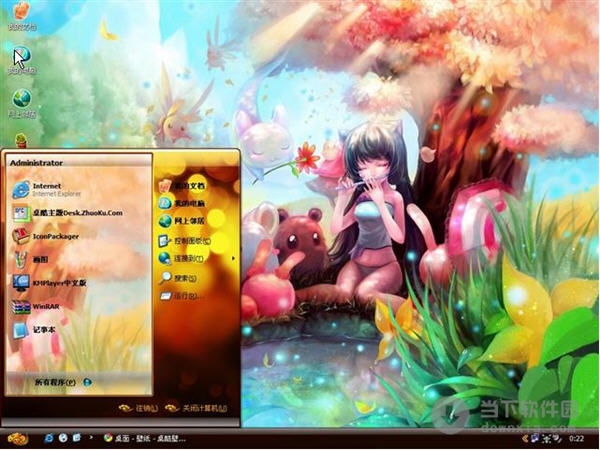
Task: Open My Documents desktop icon
Action: tap(22, 16)
